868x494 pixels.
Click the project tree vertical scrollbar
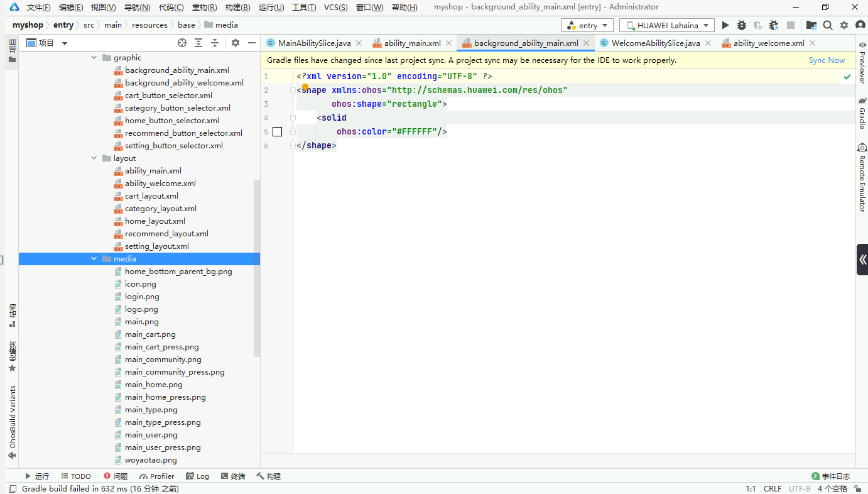[x=256, y=268]
